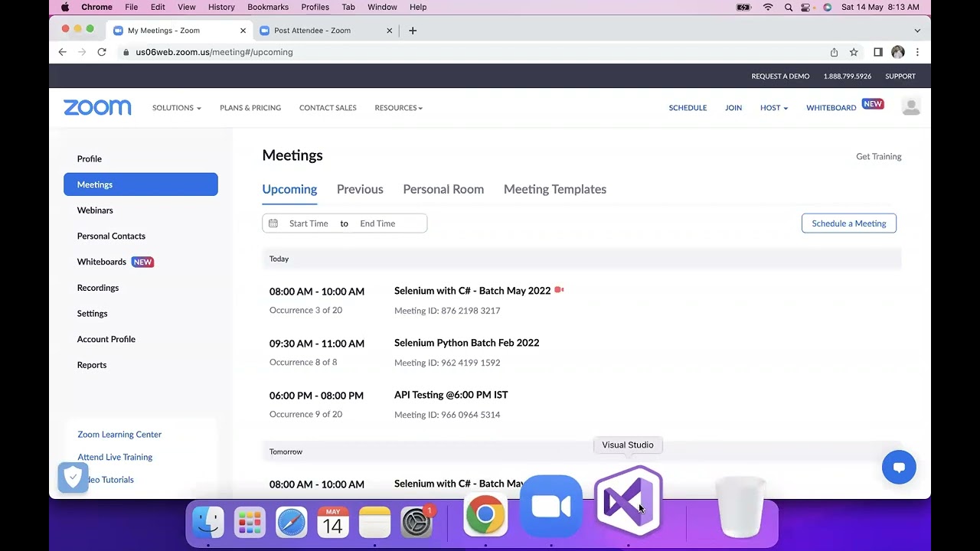The height and width of the screenshot is (551, 980).
Task: Open the user profile avatar menu
Action: 911,107
